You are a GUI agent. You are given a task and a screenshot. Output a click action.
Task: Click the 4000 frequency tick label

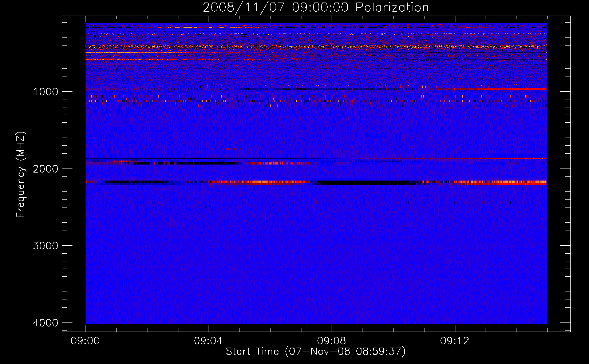point(46,323)
